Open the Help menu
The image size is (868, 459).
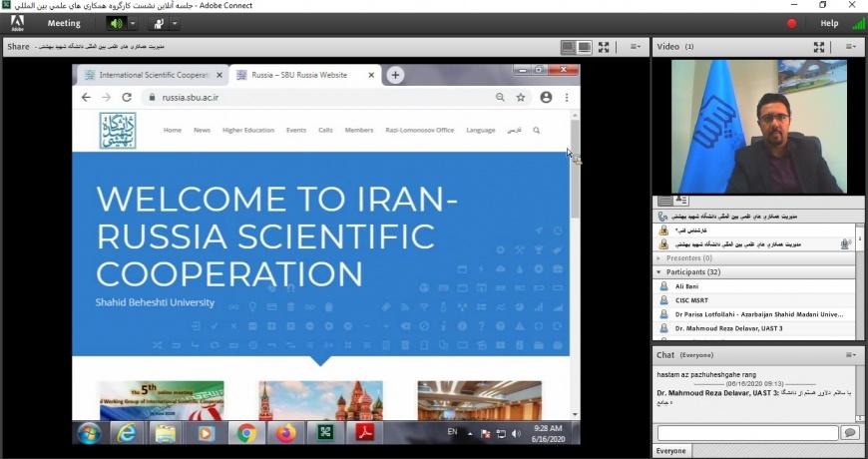829,23
